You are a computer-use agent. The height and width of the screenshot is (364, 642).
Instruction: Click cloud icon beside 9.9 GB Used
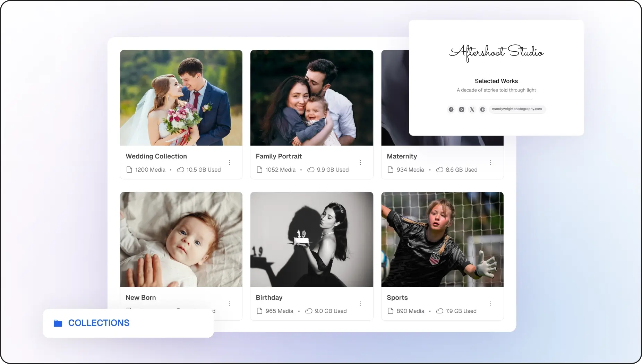[x=311, y=170]
